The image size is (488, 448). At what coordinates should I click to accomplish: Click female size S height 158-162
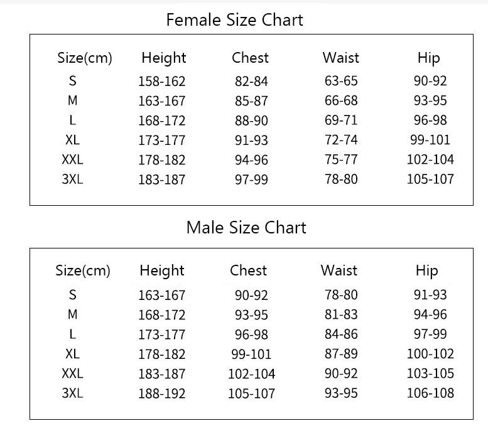coord(161,82)
